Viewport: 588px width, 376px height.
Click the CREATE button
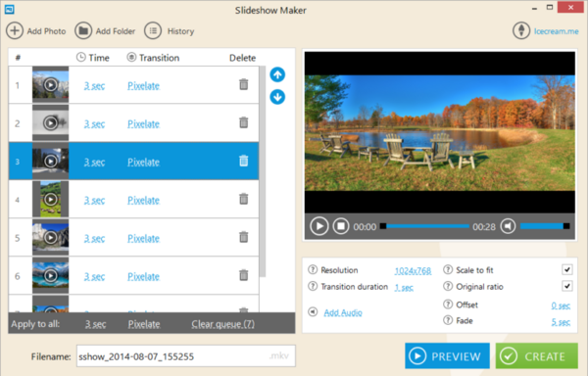(x=537, y=355)
